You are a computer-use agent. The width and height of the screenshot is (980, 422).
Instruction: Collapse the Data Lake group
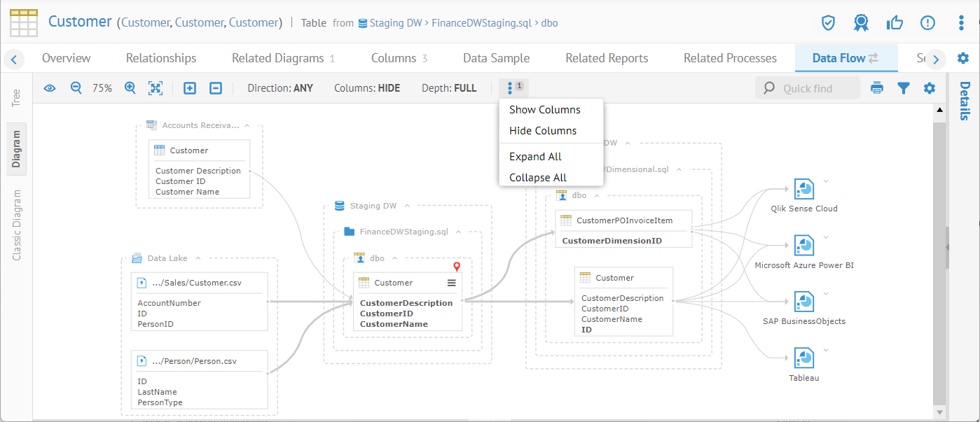(x=198, y=258)
